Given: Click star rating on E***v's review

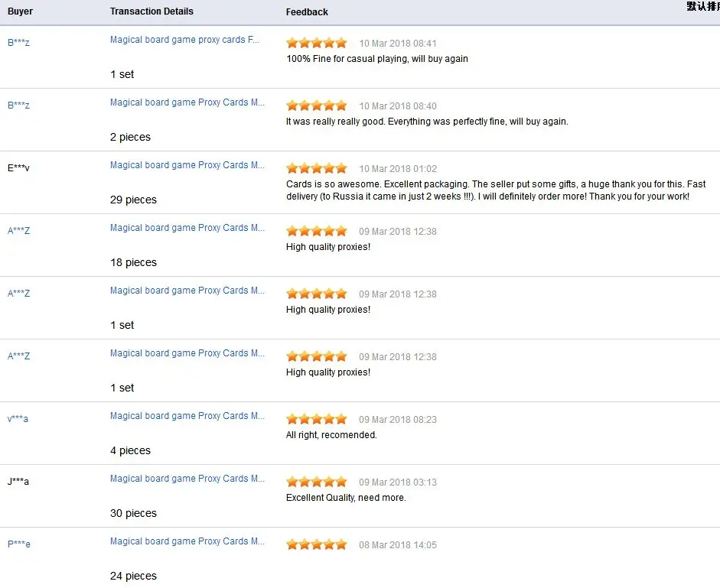Looking at the screenshot, I should [316, 168].
